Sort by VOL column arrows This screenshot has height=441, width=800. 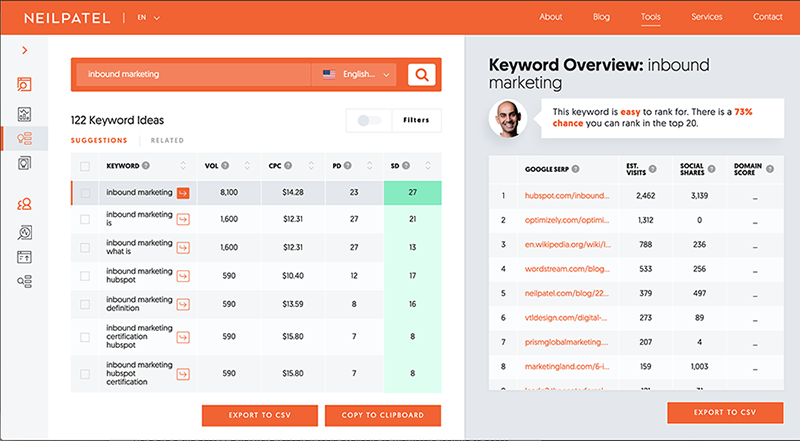(247, 165)
